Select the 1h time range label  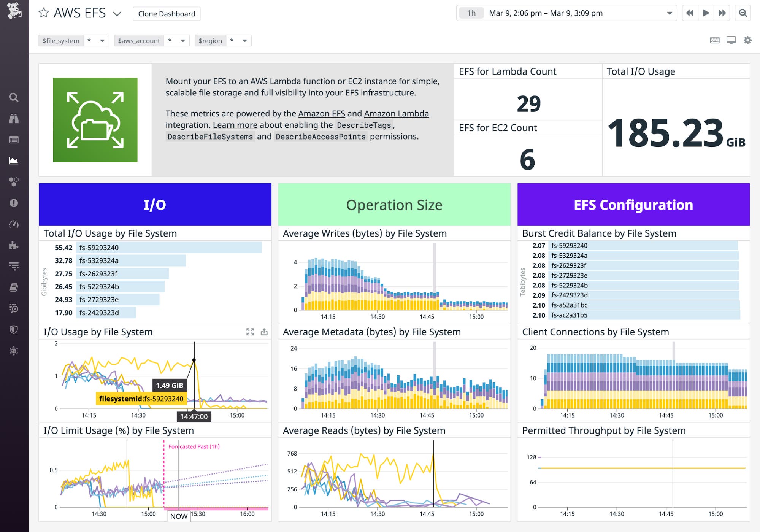(x=471, y=13)
